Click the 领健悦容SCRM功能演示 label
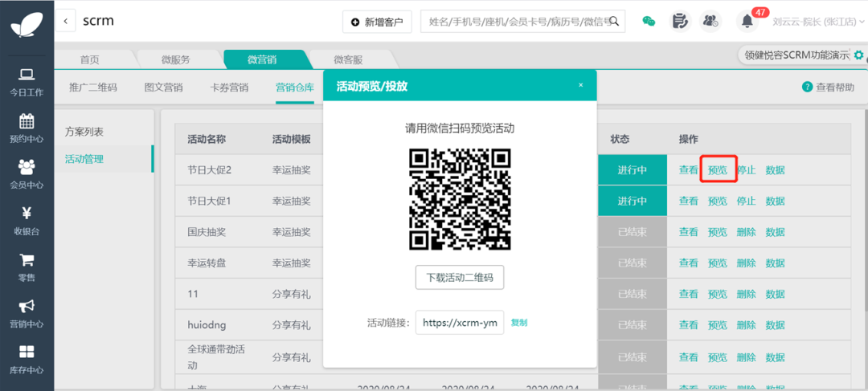The image size is (868, 391). tap(796, 55)
